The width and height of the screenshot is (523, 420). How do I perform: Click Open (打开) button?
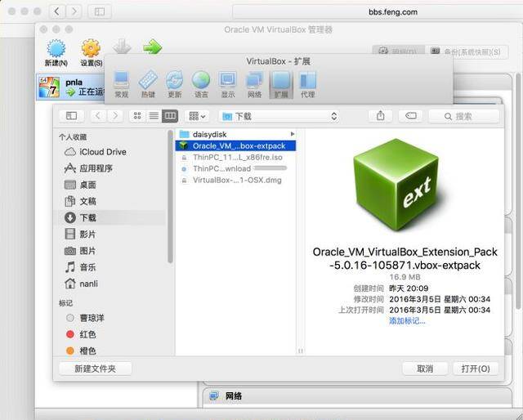[x=476, y=369]
